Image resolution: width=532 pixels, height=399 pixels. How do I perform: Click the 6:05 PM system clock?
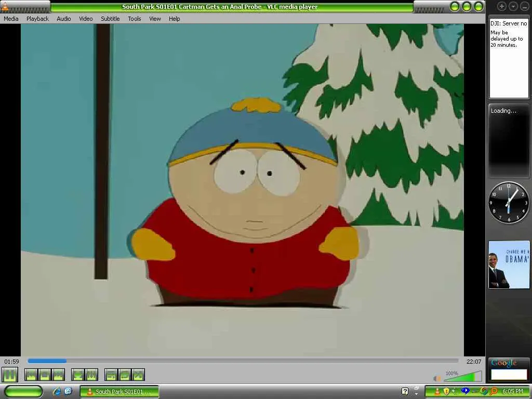[513, 392]
